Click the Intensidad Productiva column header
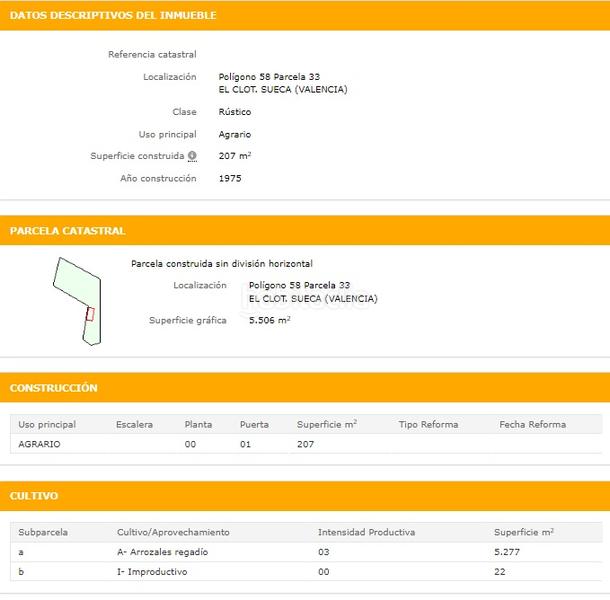610x600 pixels. pos(366,533)
